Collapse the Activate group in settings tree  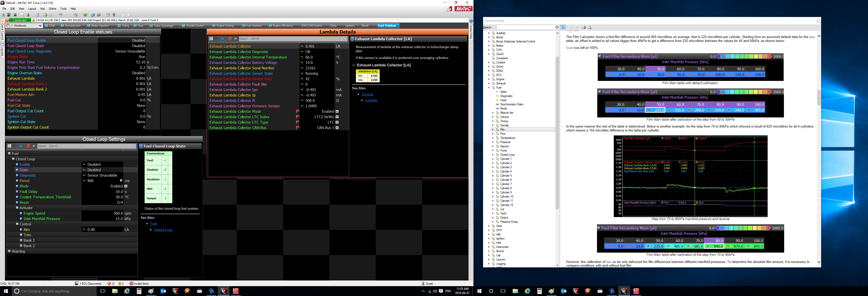click(17, 208)
